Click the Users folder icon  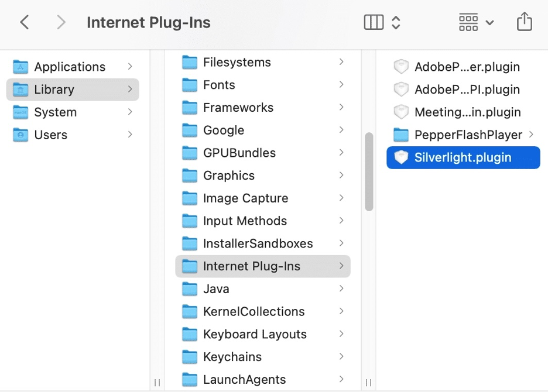pos(20,135)
